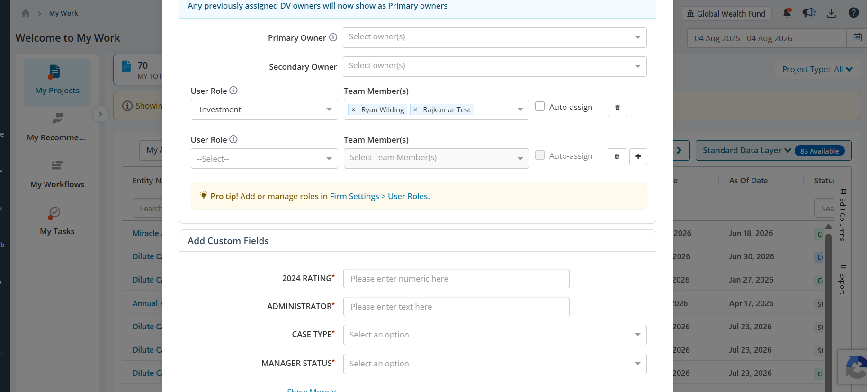Click My Work breadcrumb
The width and height of the screenshot is (868, 392).
click(63, 13)
